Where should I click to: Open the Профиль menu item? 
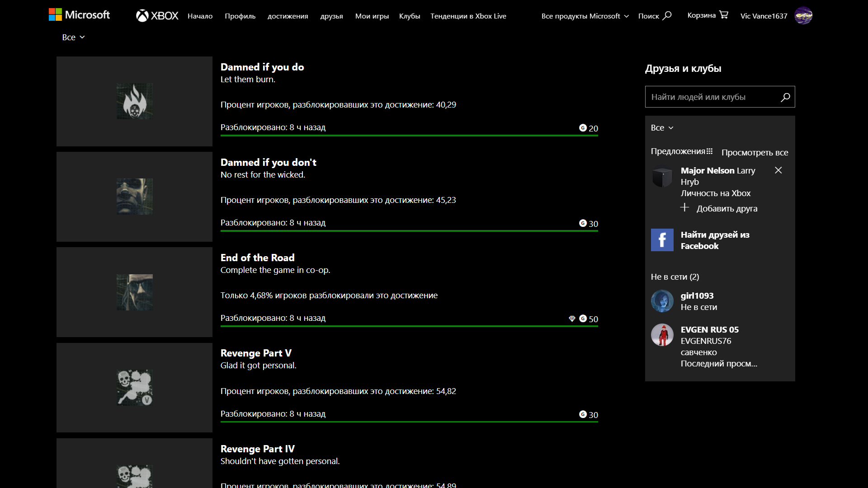tap(240, 16)
